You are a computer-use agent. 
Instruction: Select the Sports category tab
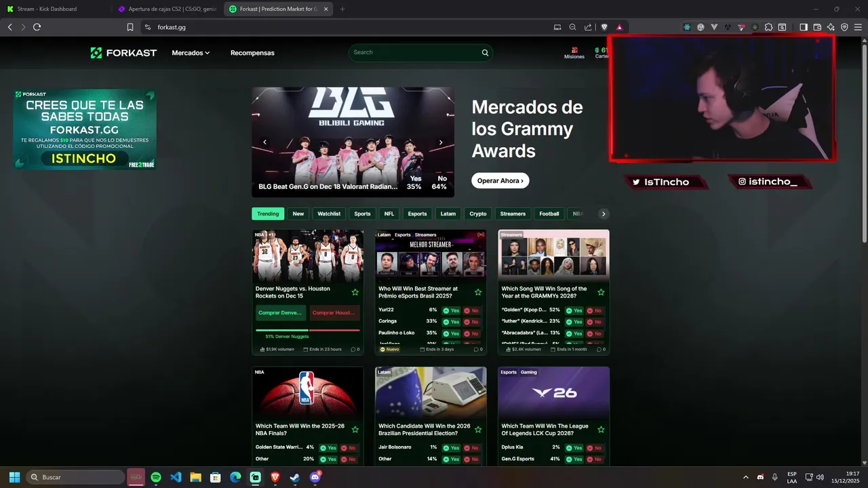tap(363, 213)
